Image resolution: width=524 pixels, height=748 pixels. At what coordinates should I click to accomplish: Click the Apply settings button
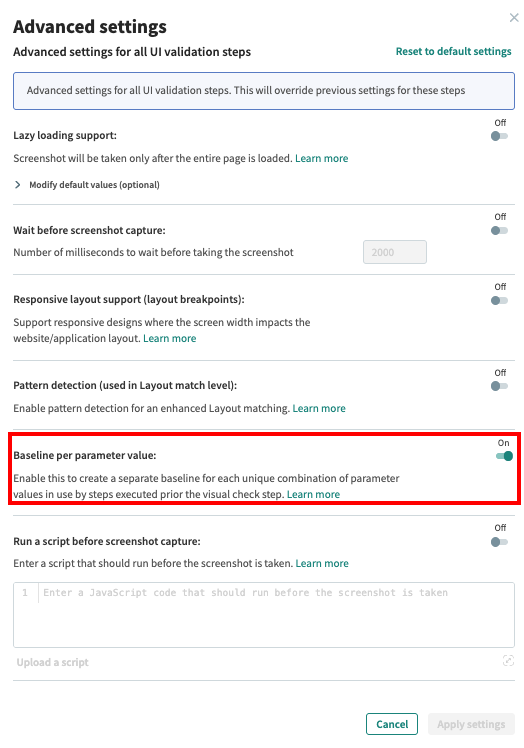pos(471,724)
